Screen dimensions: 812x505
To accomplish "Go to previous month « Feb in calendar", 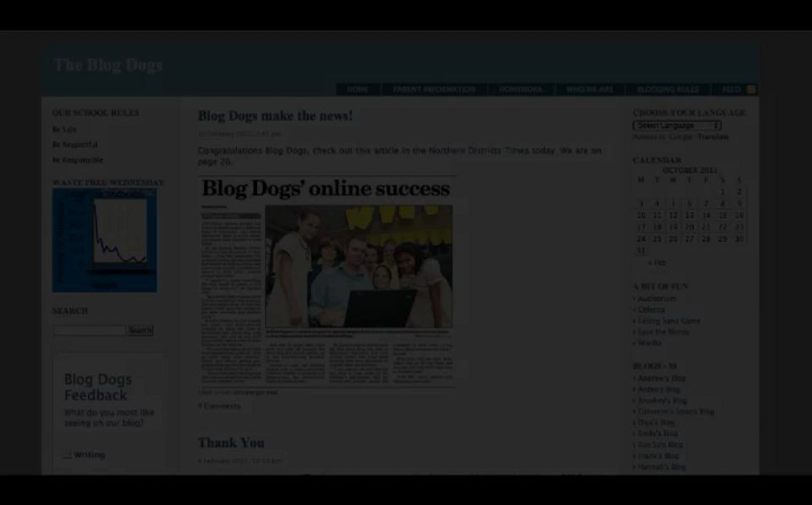I will tap(657, 263).
